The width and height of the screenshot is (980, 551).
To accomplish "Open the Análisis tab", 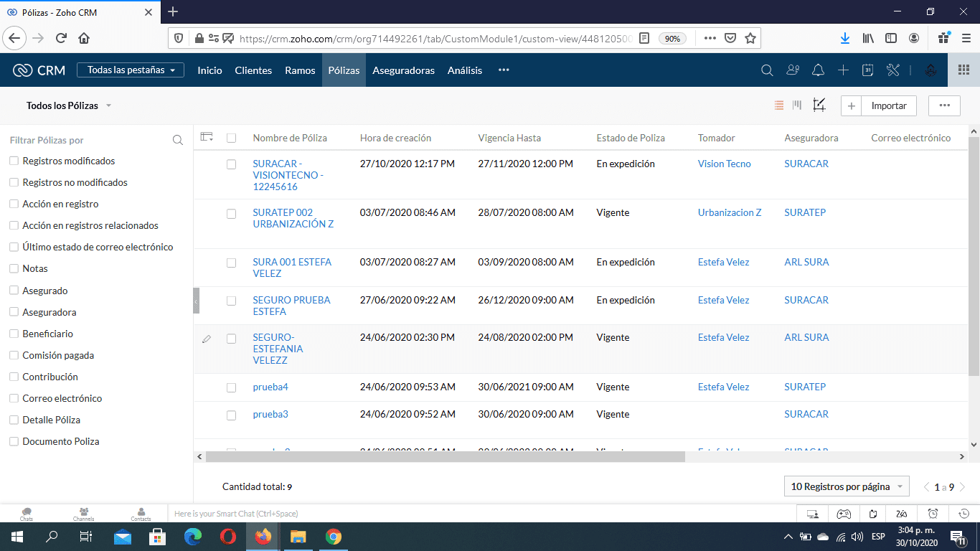I will 465,70.
